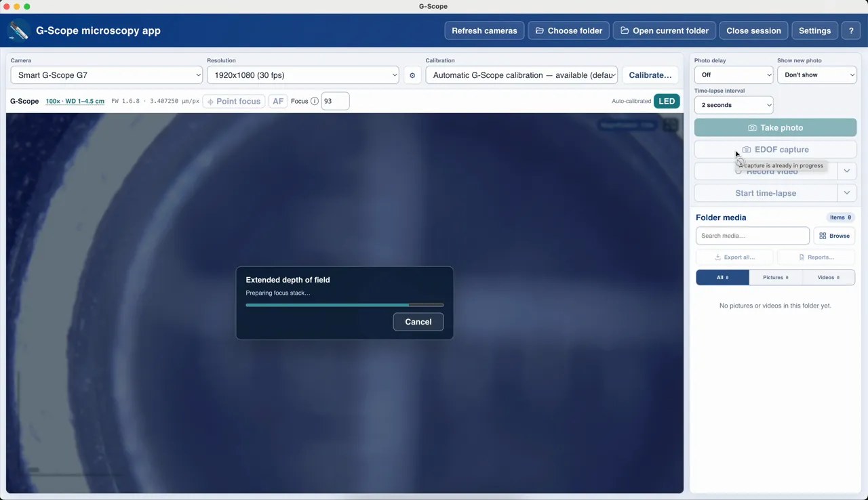Click the crosshair icon on Point focus
Image resolution: width=868 pixels, height=500 pixels.
[210, 102]
